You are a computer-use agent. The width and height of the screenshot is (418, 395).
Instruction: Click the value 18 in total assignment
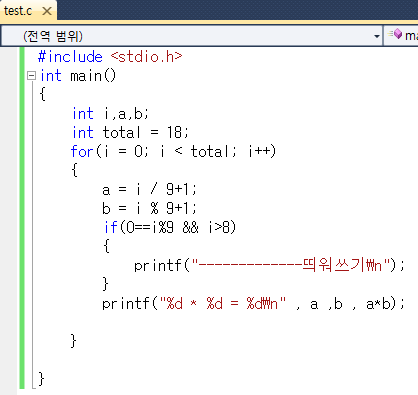tap(174, 132)
